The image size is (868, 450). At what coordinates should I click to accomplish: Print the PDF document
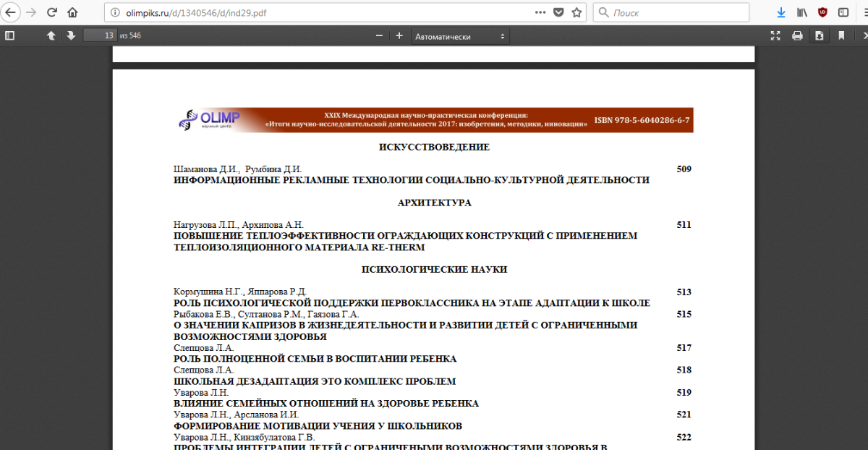[x=797, y=35]
